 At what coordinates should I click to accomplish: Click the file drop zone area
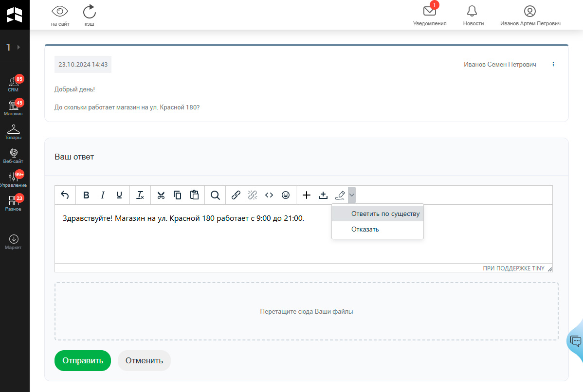307,311
